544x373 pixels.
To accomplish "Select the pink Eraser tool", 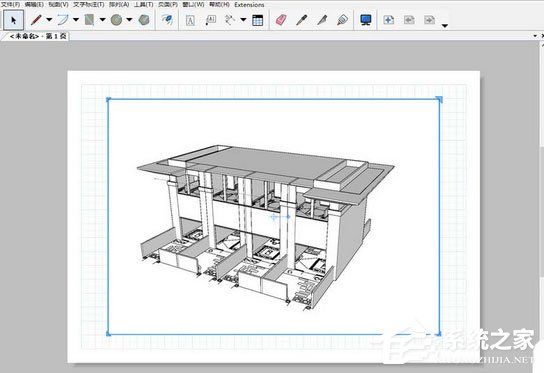I will 281,20.
